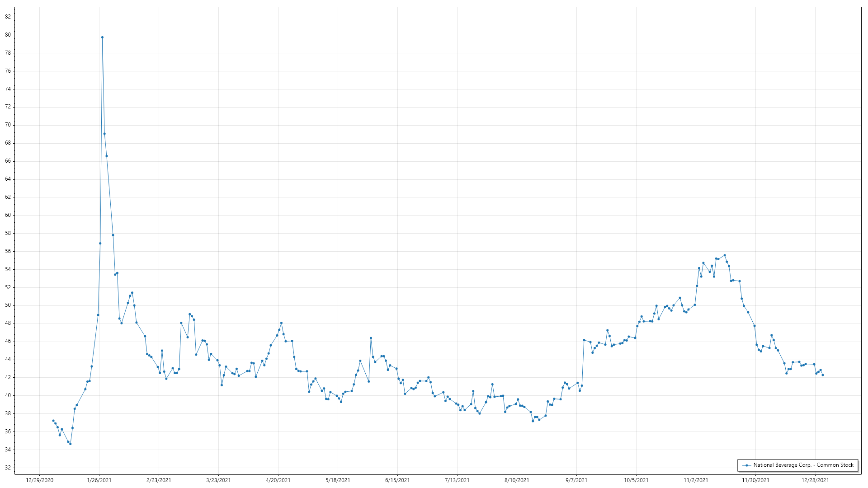This screenshot has width=868, height=488.
Task: Click the lowest data point near 34.6
Action: (71, 444)
